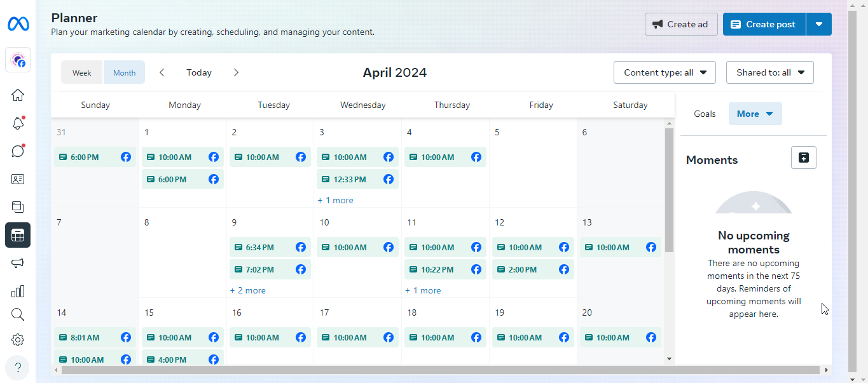
Task: Open the Home icon in sidebar
Action: click(x=18, y=95)
